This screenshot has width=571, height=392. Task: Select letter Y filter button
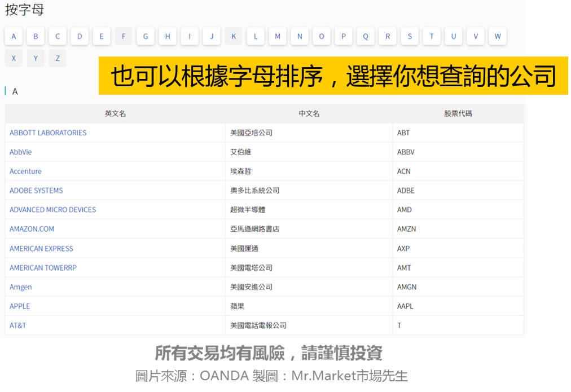[36, 58]
